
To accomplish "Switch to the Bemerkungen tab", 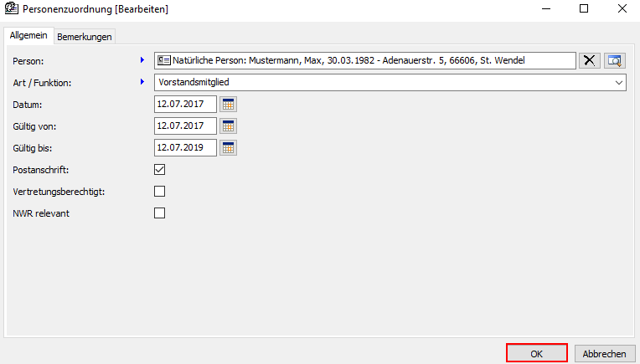I will click(x=85, y=37).
